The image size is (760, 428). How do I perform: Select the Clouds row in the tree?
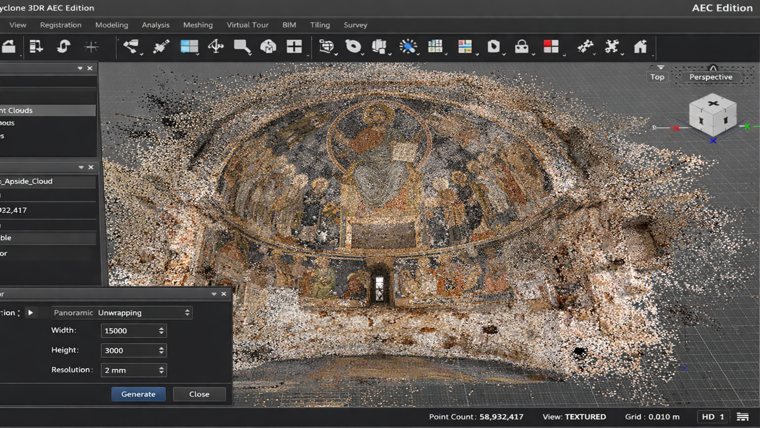coord(48,111)
